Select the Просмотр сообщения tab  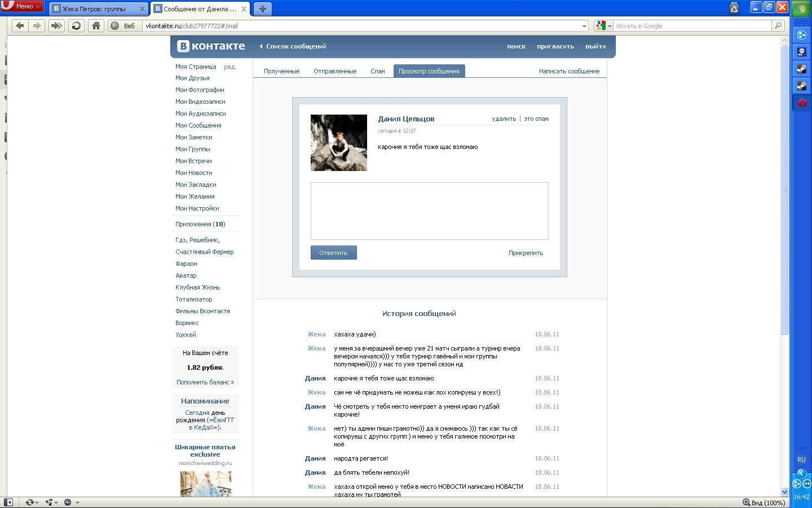pos(429,71)
